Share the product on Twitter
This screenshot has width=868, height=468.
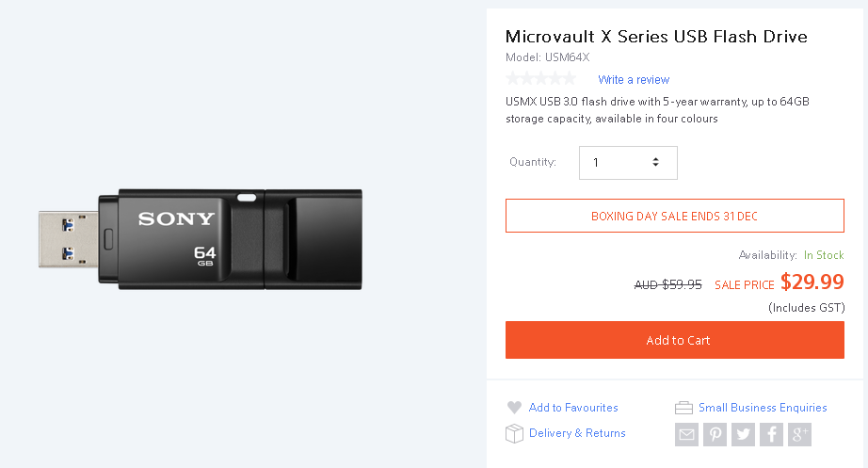click(744, 434)
